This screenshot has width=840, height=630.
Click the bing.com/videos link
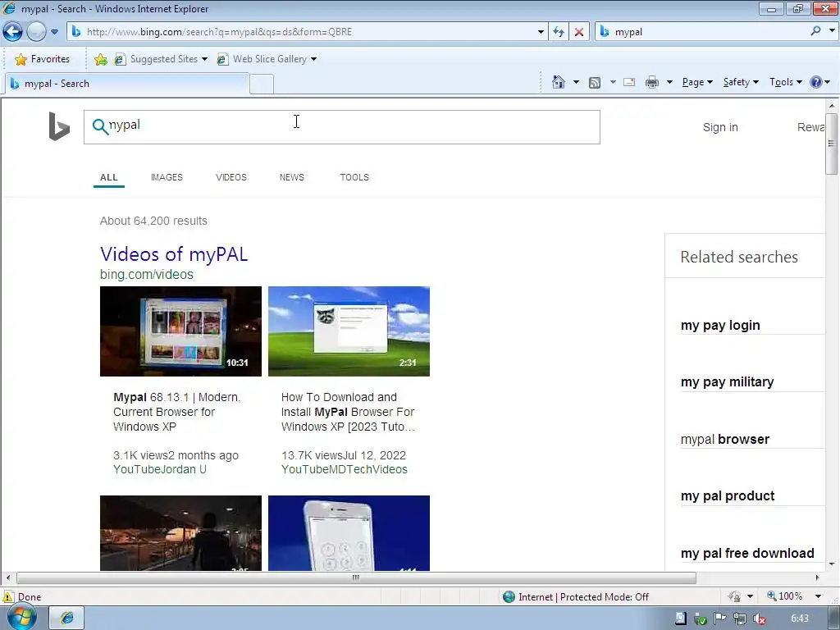point(146,274)
